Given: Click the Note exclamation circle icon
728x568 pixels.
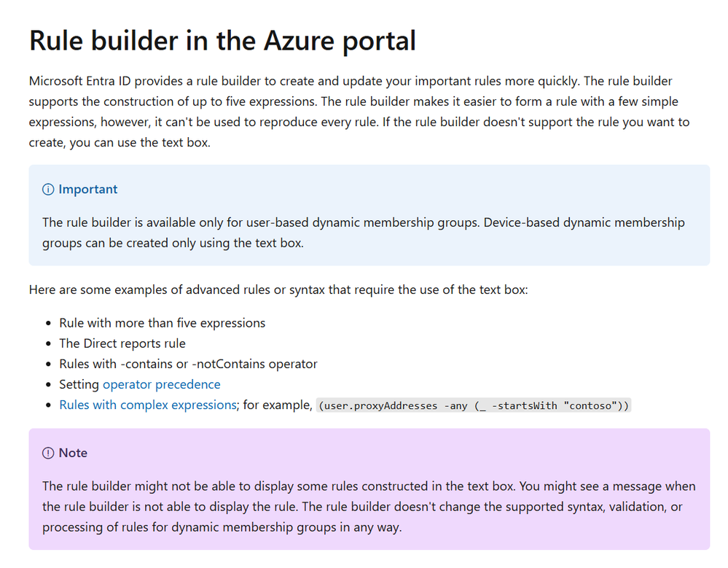Looking at the screenshot, I should point(48,454).
